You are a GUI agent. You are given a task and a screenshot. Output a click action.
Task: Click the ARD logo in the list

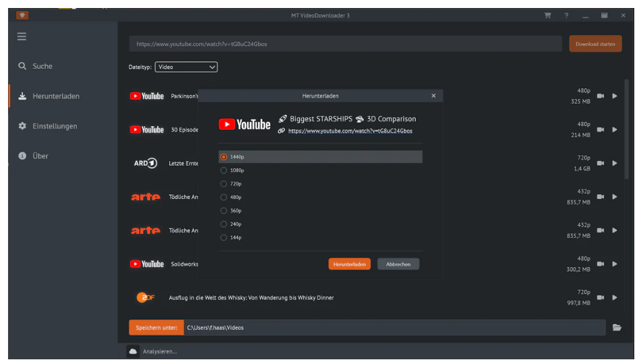tap(146, 163)
